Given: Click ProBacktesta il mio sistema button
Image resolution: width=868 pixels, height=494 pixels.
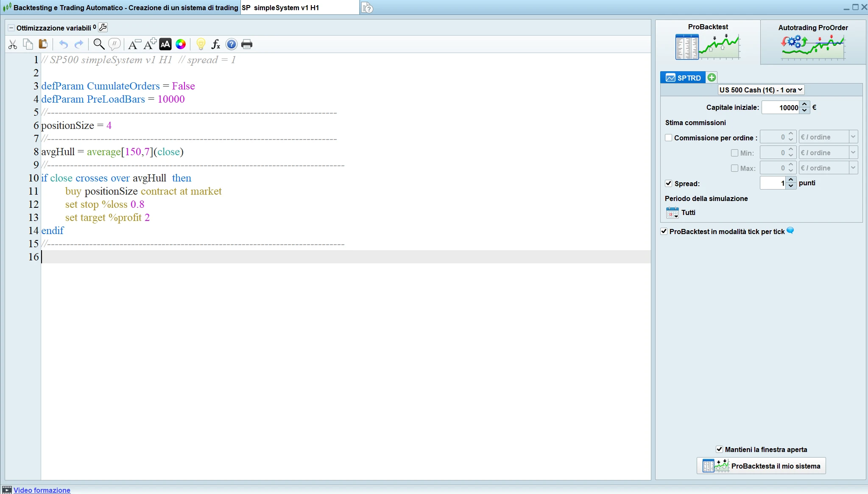Looking at the screenshot, I should (x=761, y=466).
